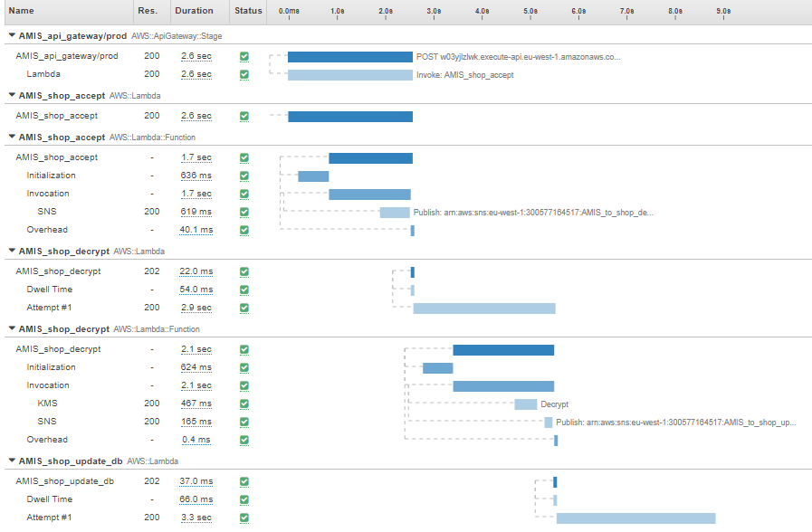Open the 467 ms duration link
The height and width of the screenshot is (532, 812).
(196, 404)
